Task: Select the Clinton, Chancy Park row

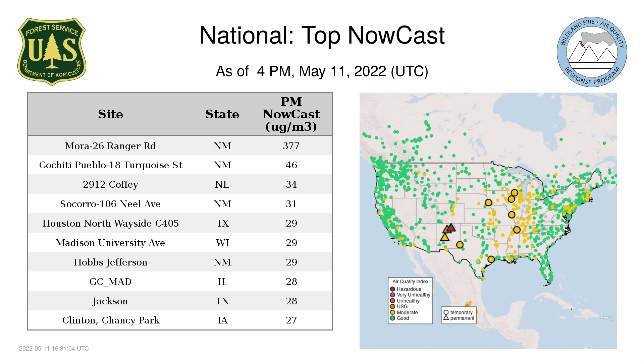Action: [110, 320]
